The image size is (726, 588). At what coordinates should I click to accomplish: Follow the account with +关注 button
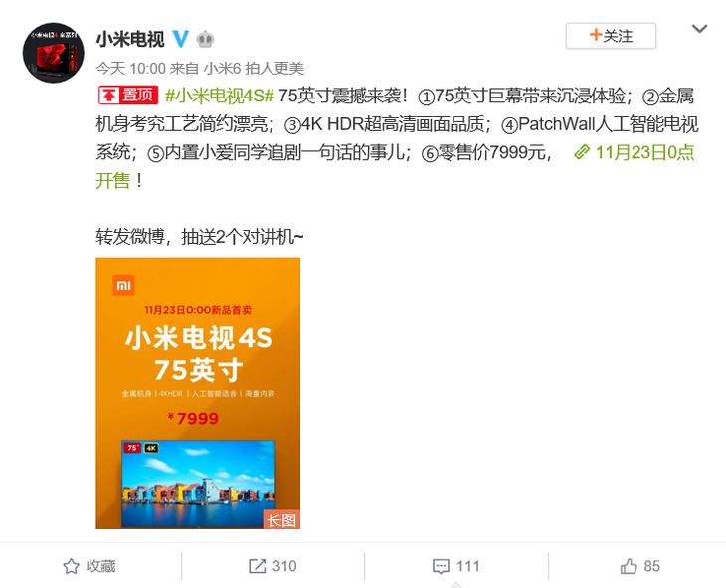tap(611, 36)
